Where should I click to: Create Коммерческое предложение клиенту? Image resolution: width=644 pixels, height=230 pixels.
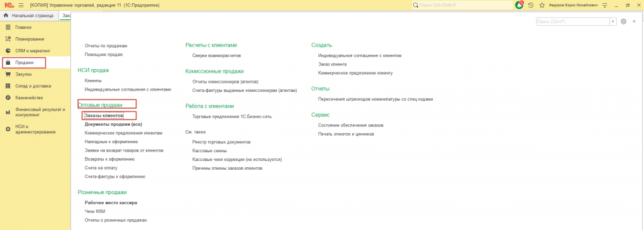tap(356, 73)
